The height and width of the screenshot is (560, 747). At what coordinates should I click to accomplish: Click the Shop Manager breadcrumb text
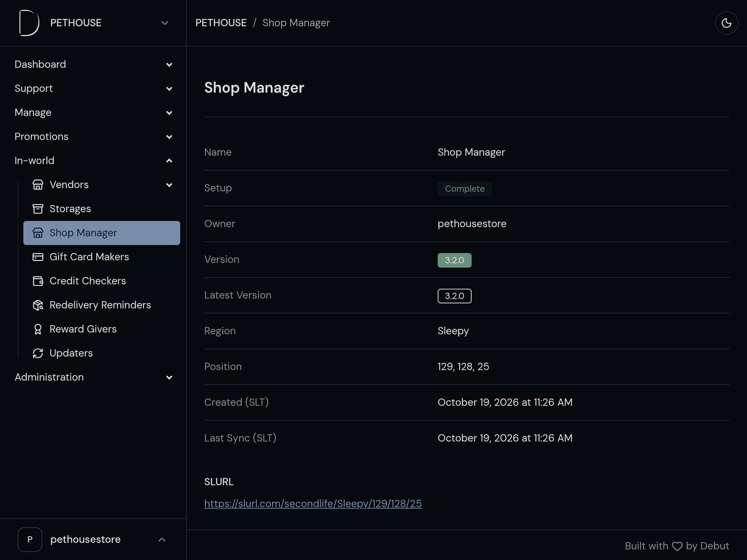tap(296, 23)
